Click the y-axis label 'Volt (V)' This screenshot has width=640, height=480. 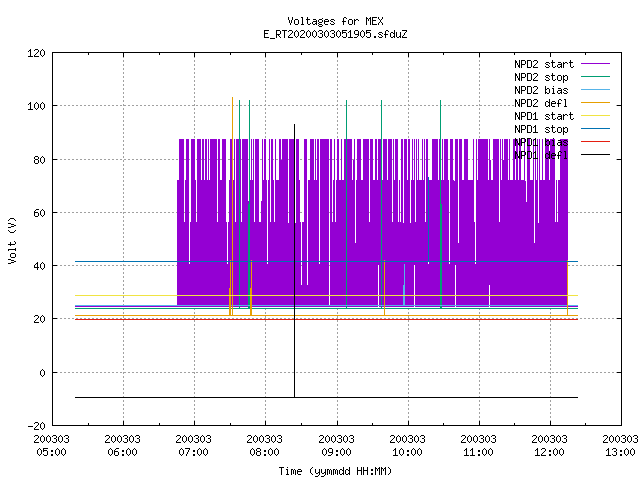coord(12,241)
